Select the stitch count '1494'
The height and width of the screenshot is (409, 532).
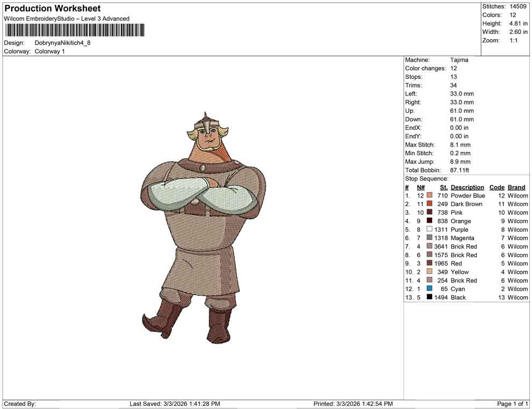click(441, 297)
